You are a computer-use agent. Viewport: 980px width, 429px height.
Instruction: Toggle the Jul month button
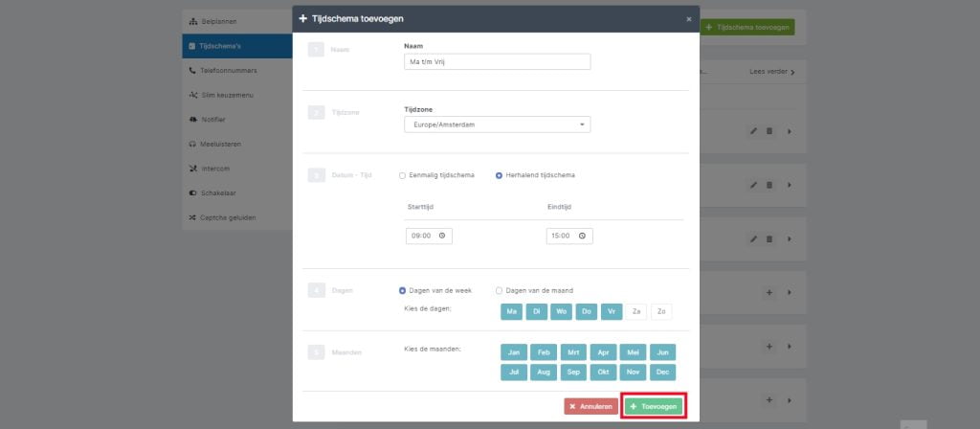tap(514, 373)
